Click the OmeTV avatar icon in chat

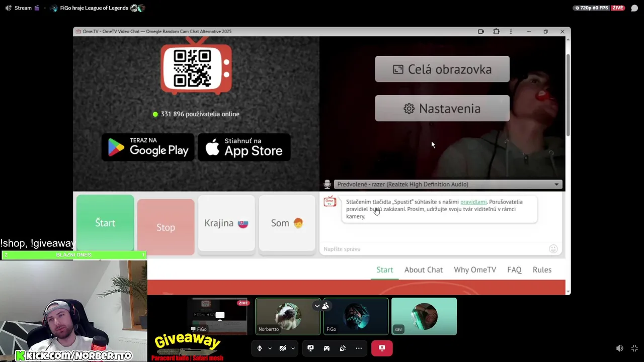coord(330,202)
